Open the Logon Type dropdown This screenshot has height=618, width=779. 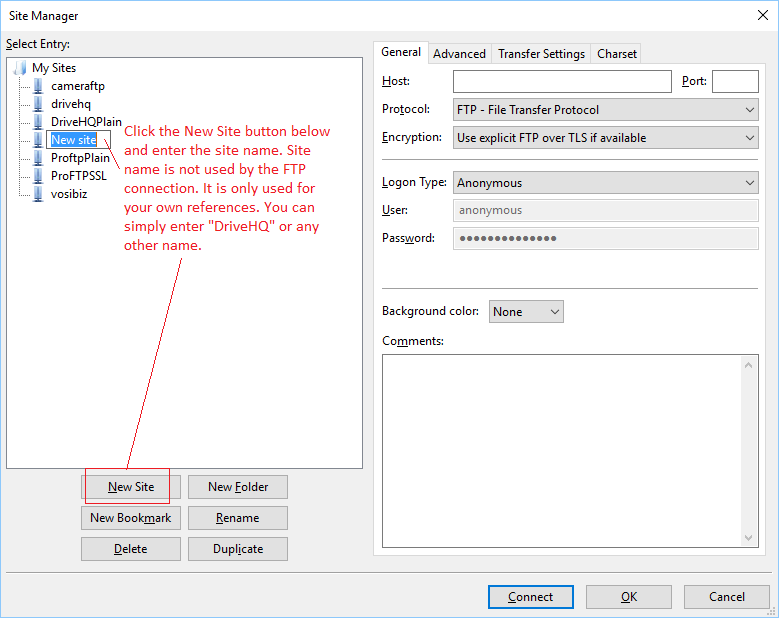(x=605, y=183)
